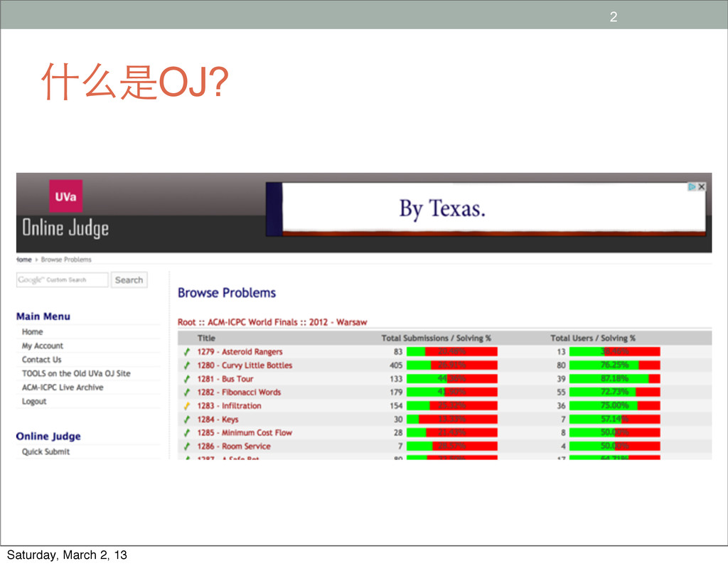Viewport: 728px width, 566px height.
Task: Click 2012 - Warsaw in path
Action: click(338, 322)
